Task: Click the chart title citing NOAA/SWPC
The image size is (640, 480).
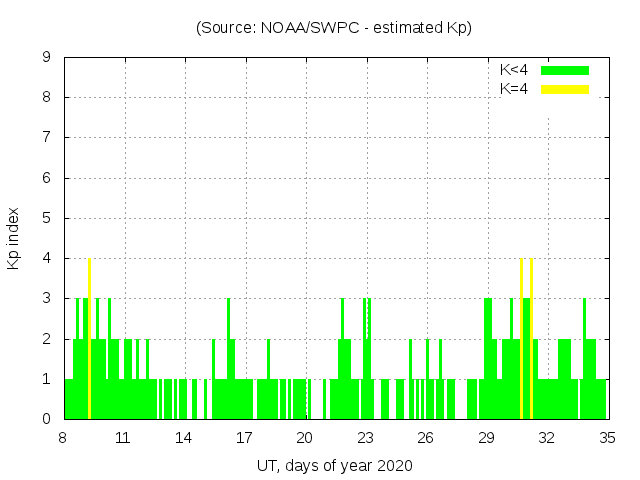Action: point(334,28)
